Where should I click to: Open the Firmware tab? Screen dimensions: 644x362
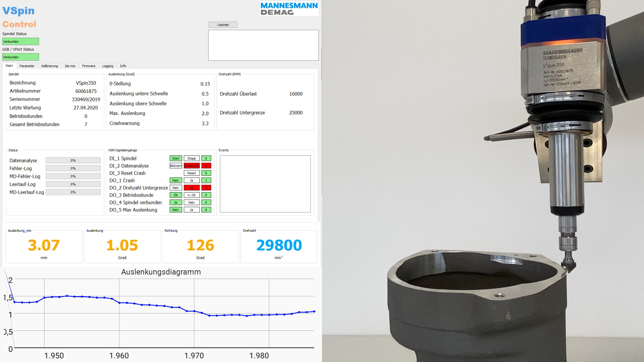click(89, 66)
